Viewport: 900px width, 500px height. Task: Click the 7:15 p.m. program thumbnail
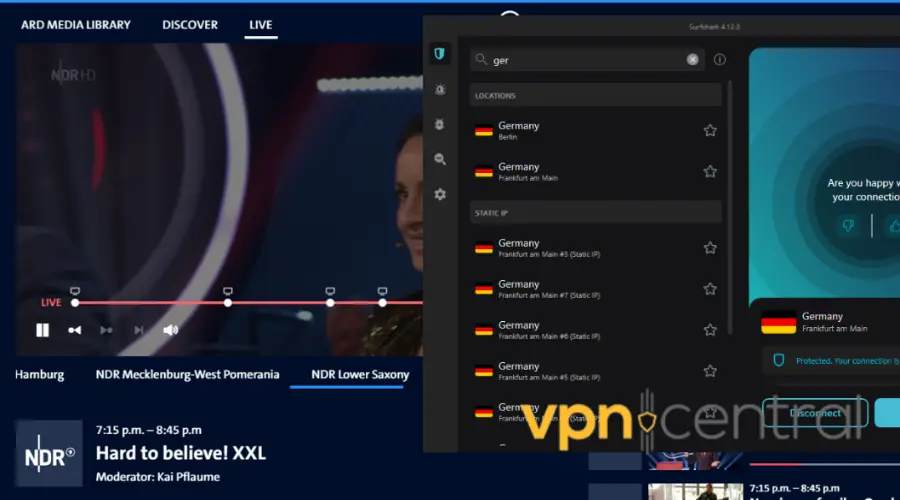tap(695, 491)
